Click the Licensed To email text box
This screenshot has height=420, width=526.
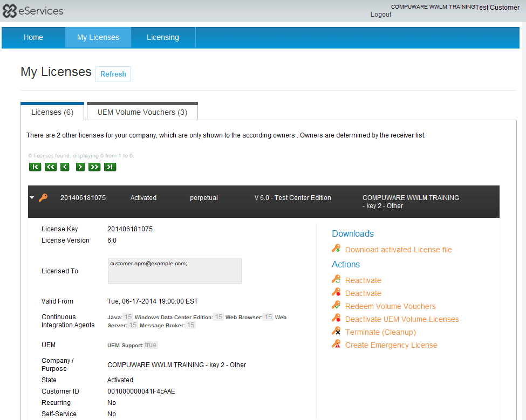174,271
